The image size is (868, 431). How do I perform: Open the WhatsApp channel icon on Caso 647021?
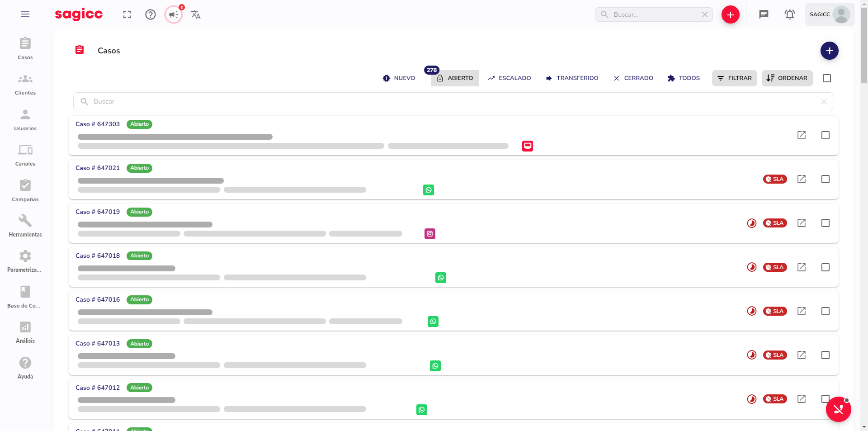[x=428, y=189]
